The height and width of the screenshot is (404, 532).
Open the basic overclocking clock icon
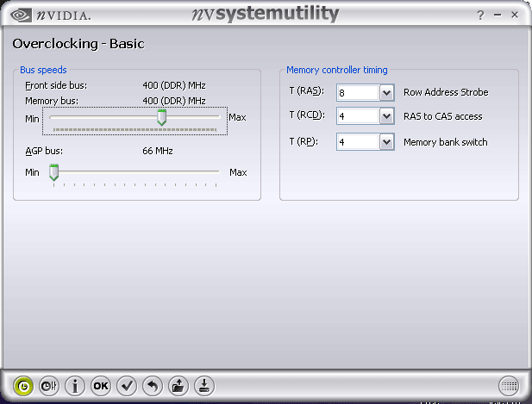[23, 386]
